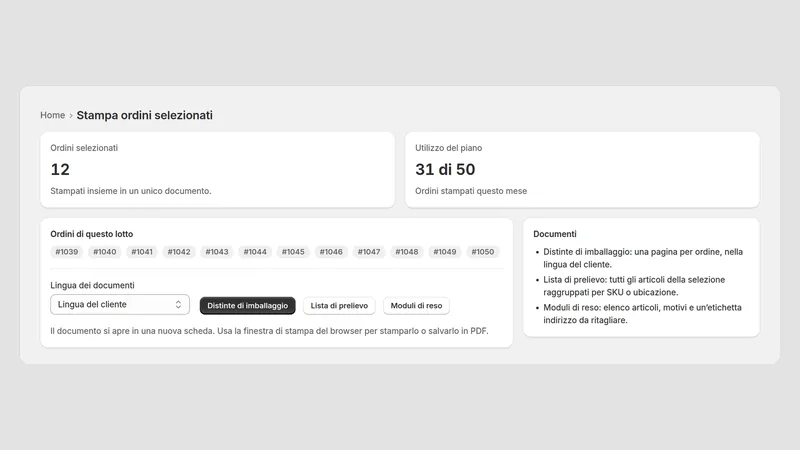Click the Ordini selezionati count 12

[x=60, y=169]
